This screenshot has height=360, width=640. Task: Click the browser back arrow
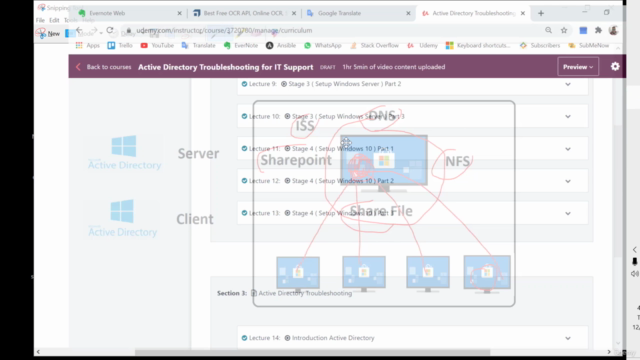(79, 30)
